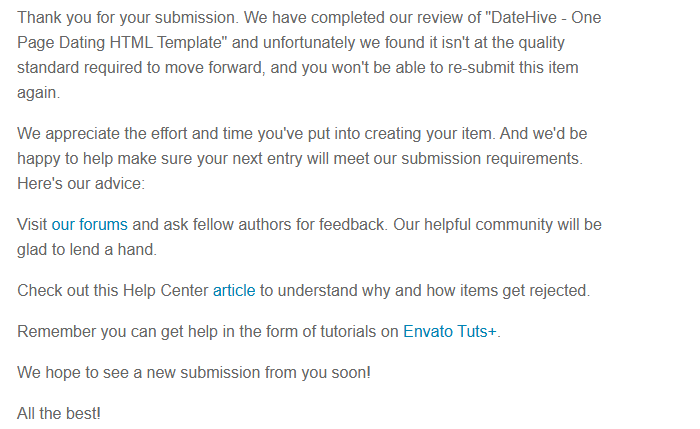This screenshot has height=429, width=700.
Task: Click the closing line "All the best!"
Action: click(x=58, y=414)
